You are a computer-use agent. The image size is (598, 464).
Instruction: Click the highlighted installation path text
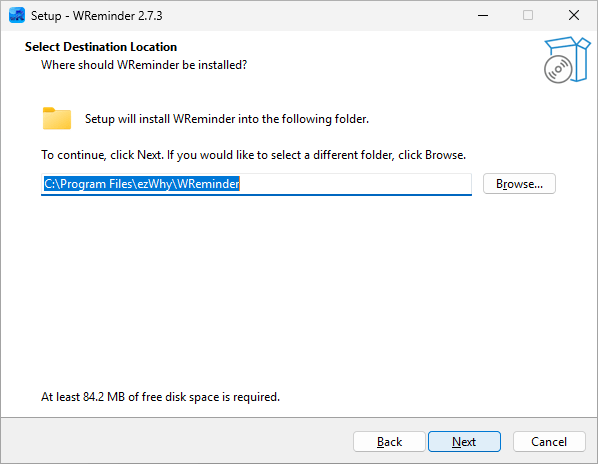coord(141,184)
